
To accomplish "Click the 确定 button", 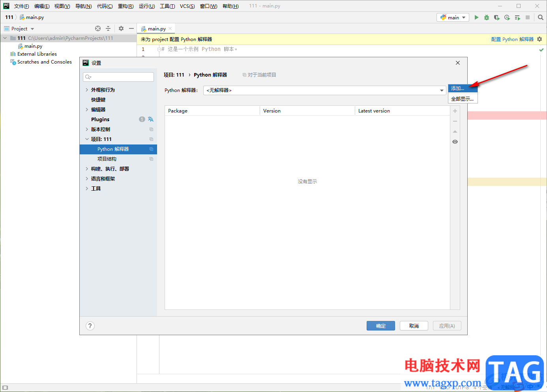I will (381, 326).
